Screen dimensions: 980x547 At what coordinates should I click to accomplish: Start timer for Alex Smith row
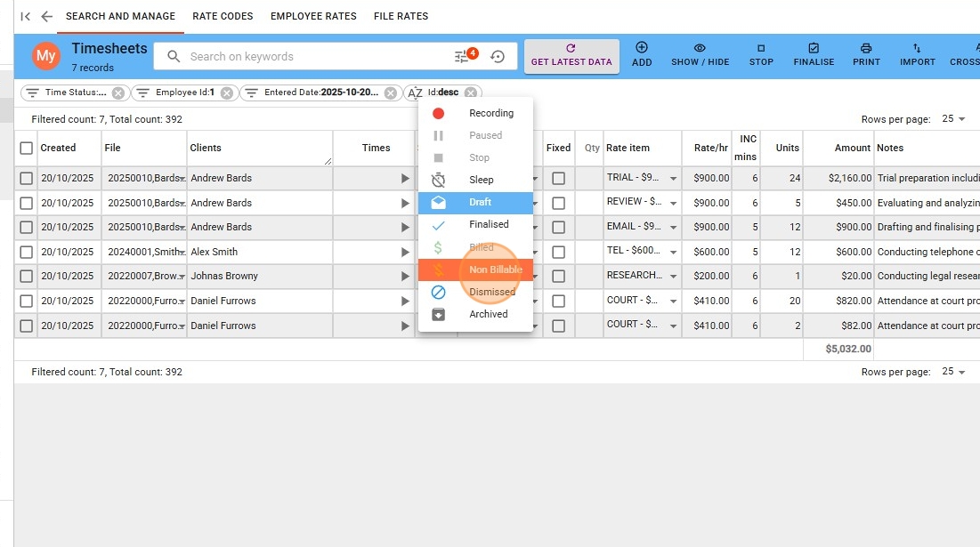coord(405,253)
